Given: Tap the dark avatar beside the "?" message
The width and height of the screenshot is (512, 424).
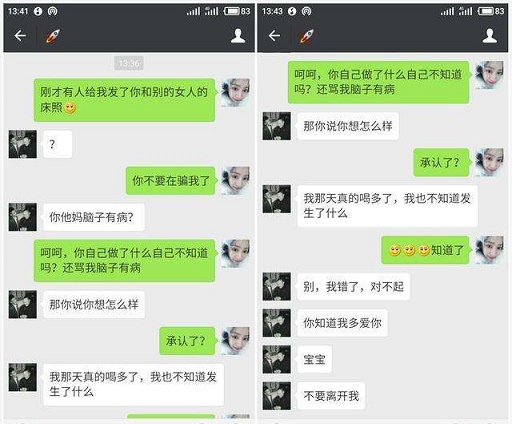Looking at the screenshot, I should tap(23, 144).
